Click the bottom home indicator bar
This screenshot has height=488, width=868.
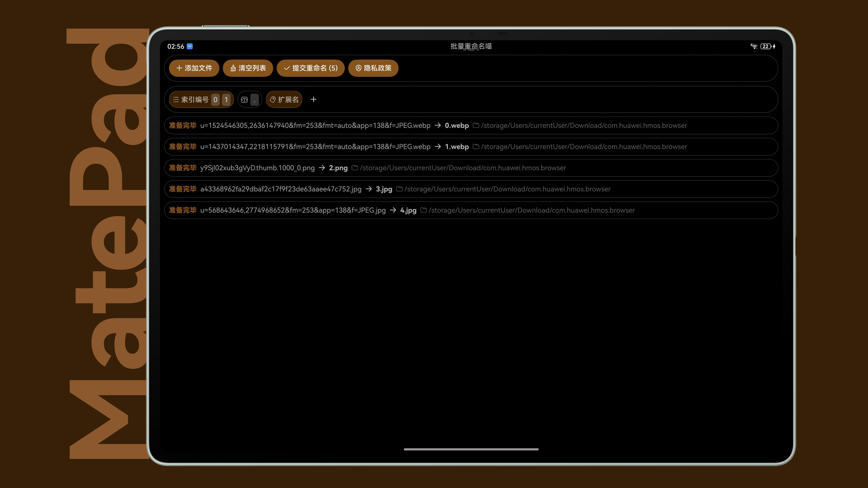[x=471, y=449]
